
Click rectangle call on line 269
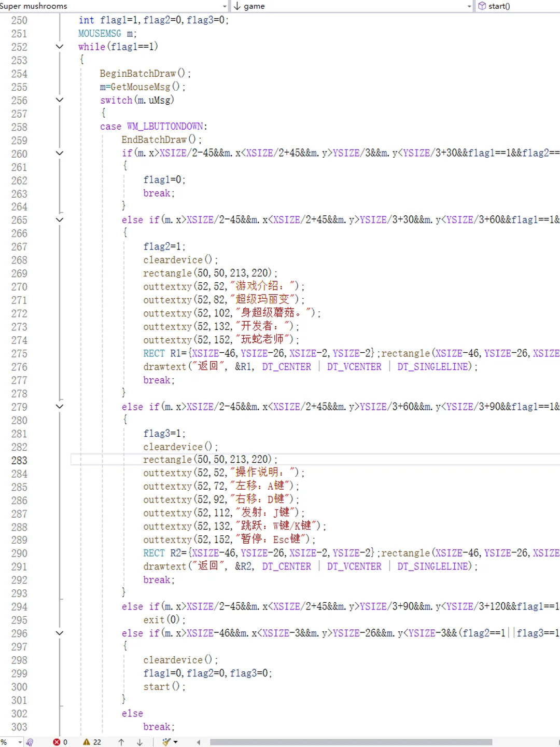point(210,273)
